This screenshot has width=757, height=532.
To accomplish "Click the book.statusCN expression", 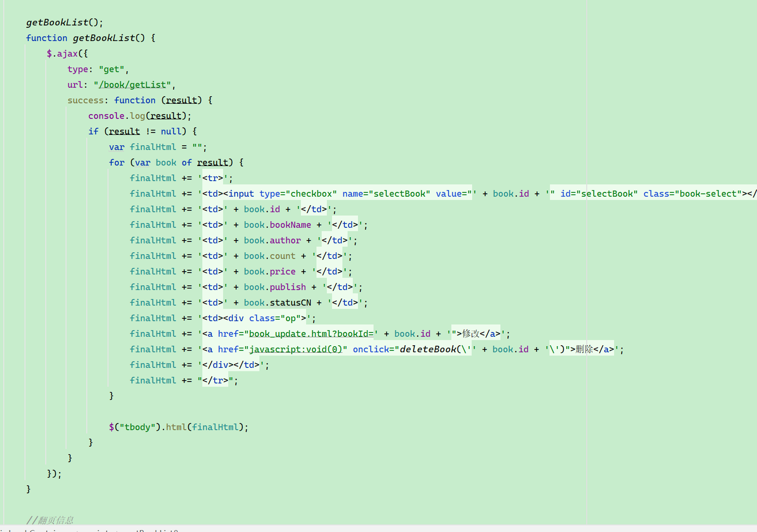I will point(277,302).
